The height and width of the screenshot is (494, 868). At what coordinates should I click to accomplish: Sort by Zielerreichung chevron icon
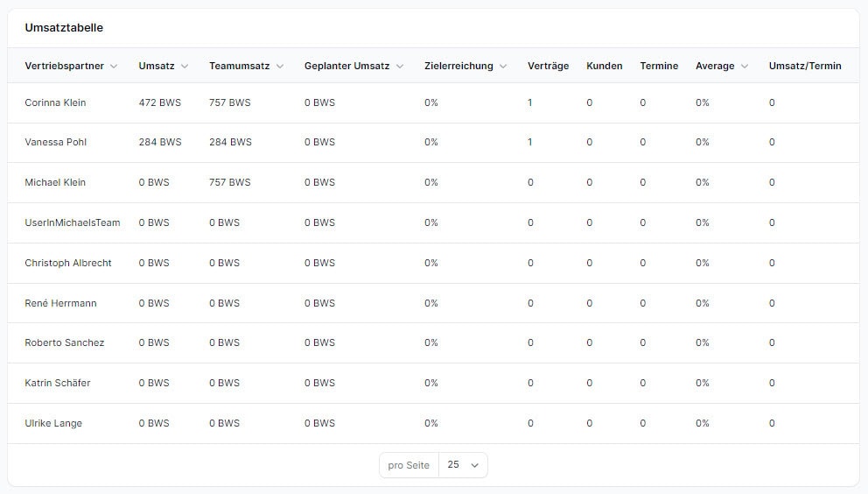click(502, 66)
